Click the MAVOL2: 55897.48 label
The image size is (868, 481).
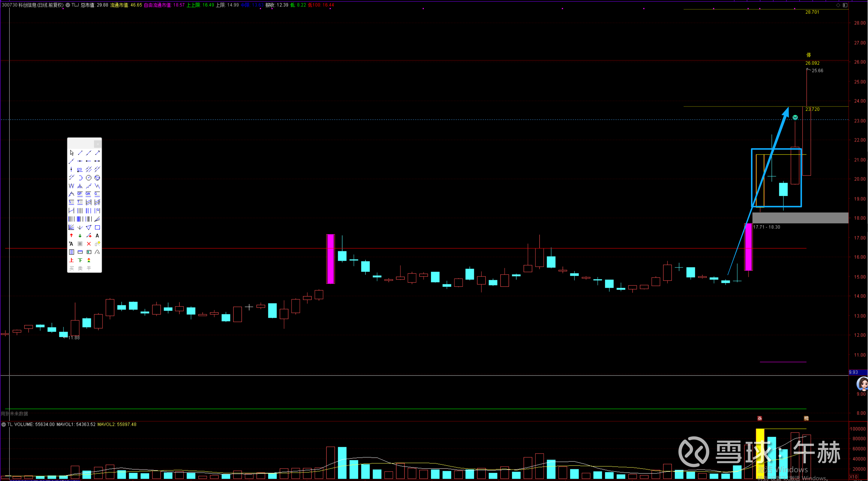pyautogui.click(x=117, y=424)
